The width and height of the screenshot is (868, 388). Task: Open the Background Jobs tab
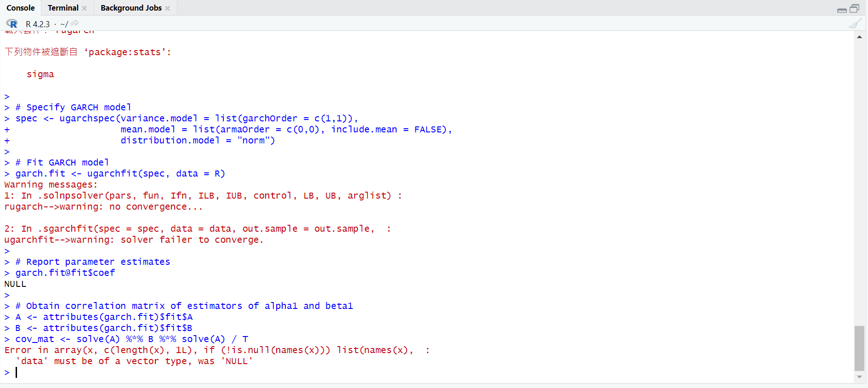(x=131, y=8)
